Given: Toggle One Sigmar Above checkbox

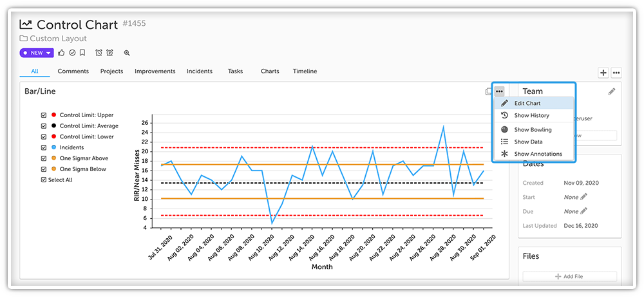Looking at the screenshot, I should pyautogui.click(x=44, y=158).
